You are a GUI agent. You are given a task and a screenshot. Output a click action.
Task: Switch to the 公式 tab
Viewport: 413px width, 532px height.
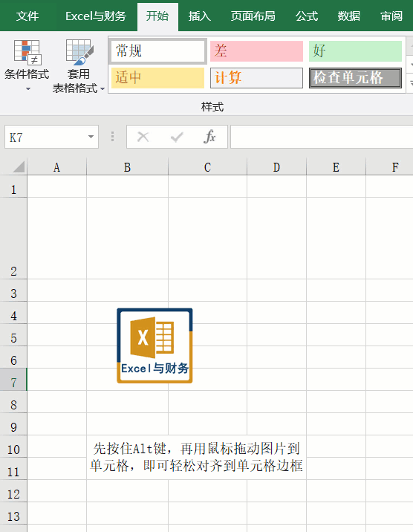[307, 16]
